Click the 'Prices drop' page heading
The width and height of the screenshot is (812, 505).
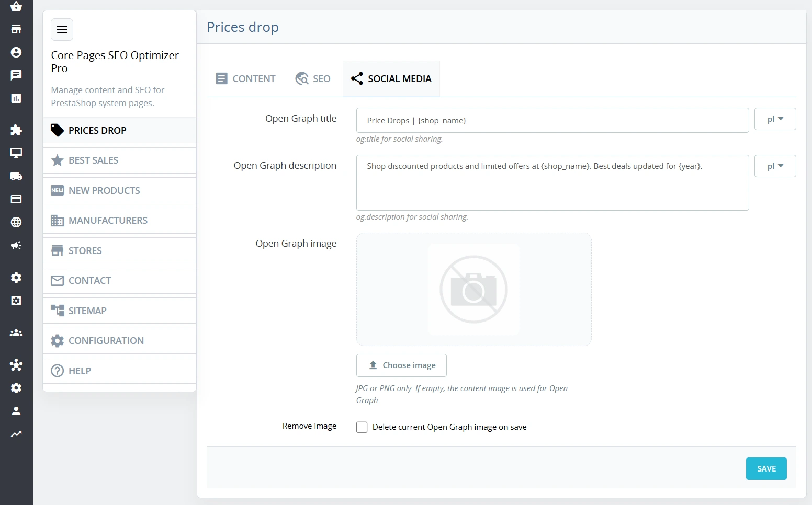[x=243, y=27]
